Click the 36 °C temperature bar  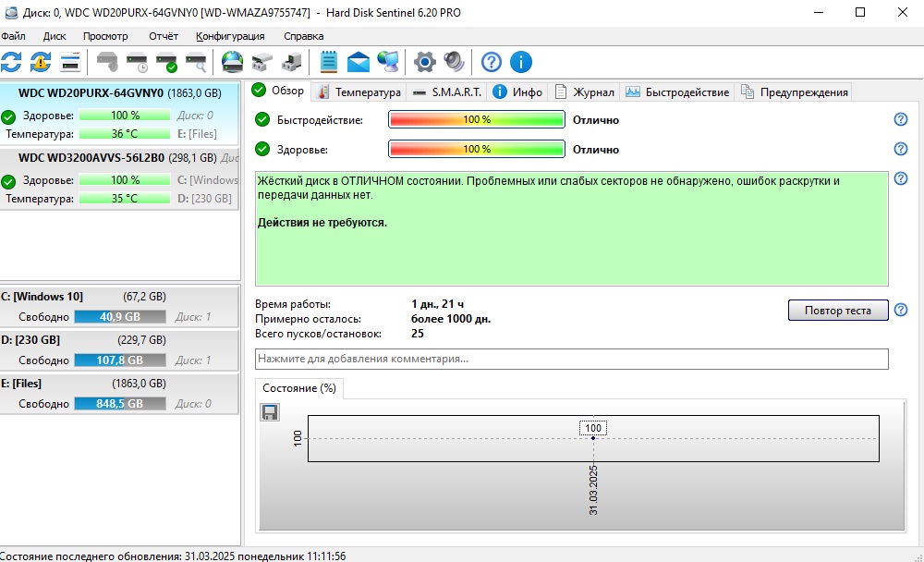point(125,134)
